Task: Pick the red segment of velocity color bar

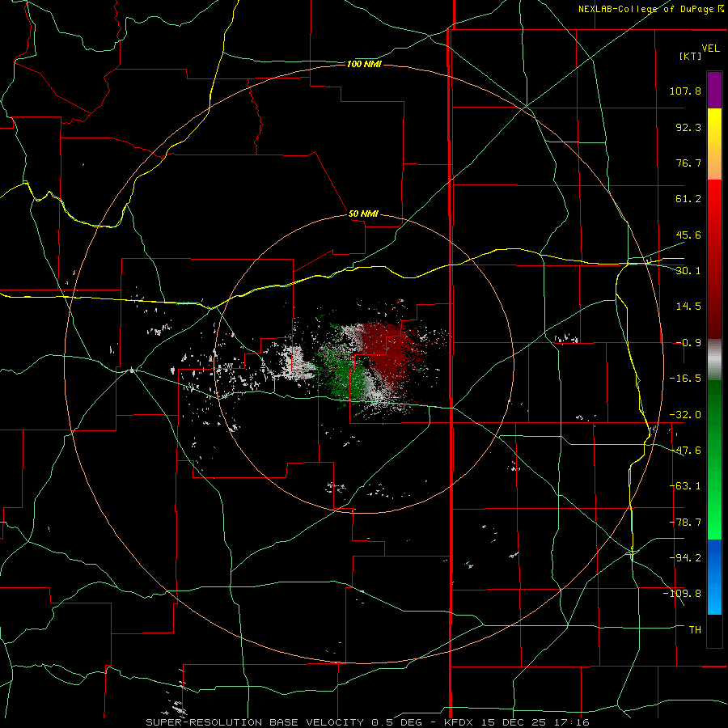Action: (714, 259)
